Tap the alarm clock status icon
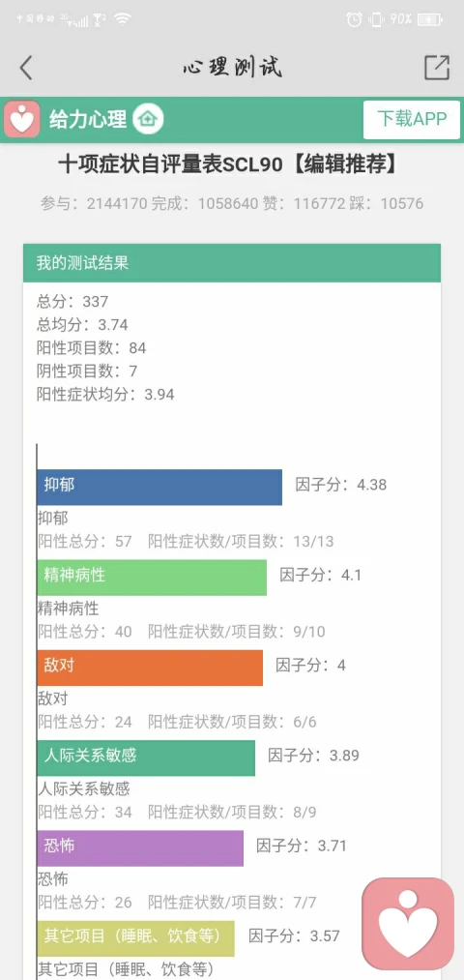This screenshot has height=980, width=464. (354, 19)
